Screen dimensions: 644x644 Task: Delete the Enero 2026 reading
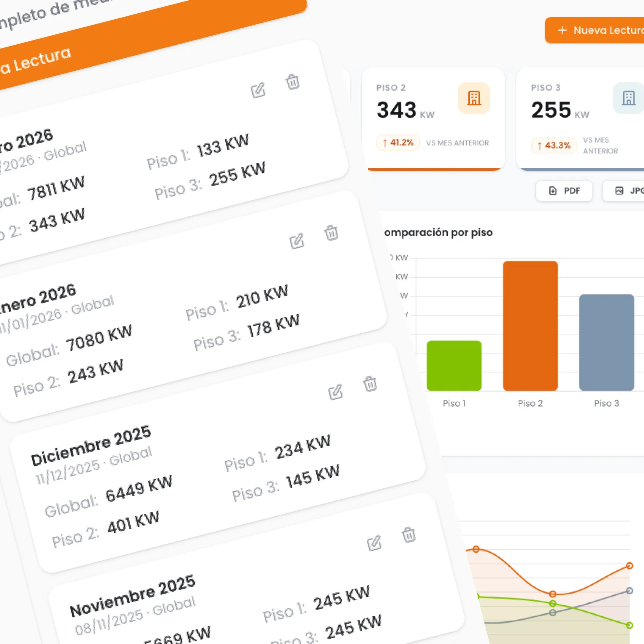331,233
